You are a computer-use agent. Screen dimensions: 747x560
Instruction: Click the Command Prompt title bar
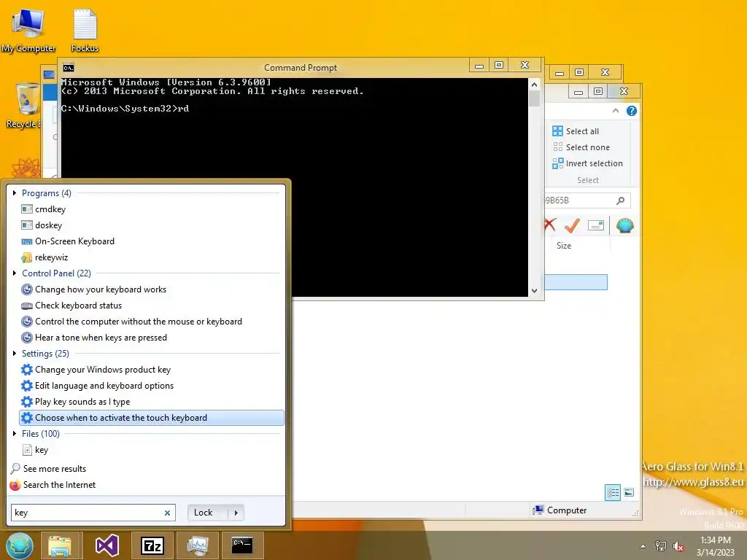[300, 68]
